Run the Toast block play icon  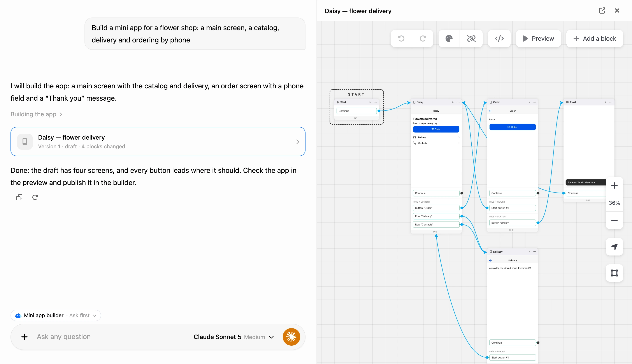(x=606, y=102)
